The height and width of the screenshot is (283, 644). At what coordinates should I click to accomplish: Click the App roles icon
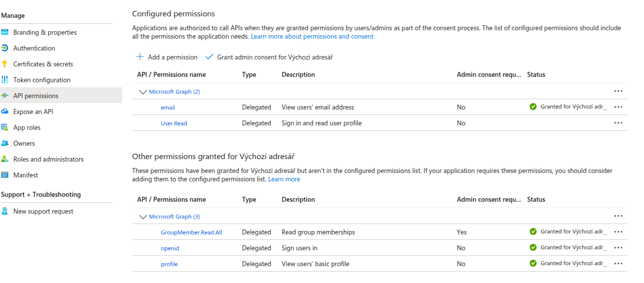pos(5,127)
